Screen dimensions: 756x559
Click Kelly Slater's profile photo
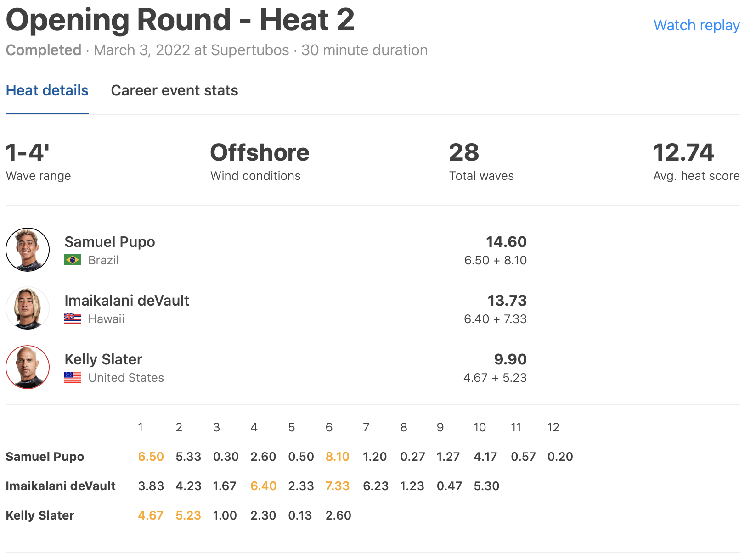click(x=28, y=367)
